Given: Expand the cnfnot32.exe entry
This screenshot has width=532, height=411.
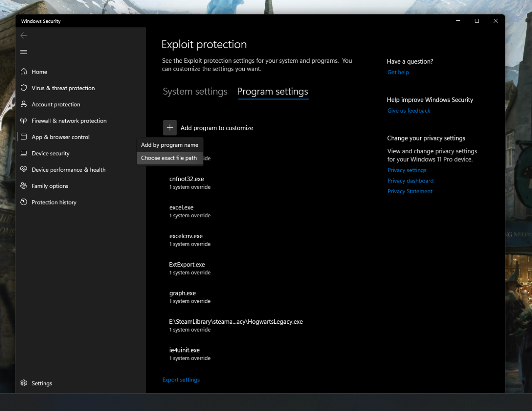Looking at the screenshot, I should pyautogui.click(x=187, y=182).
